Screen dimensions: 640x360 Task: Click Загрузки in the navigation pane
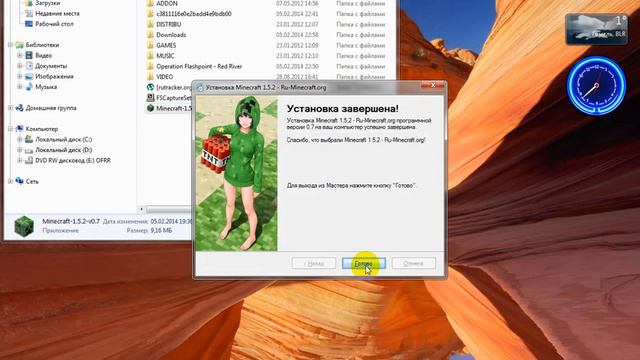(47, 3)
